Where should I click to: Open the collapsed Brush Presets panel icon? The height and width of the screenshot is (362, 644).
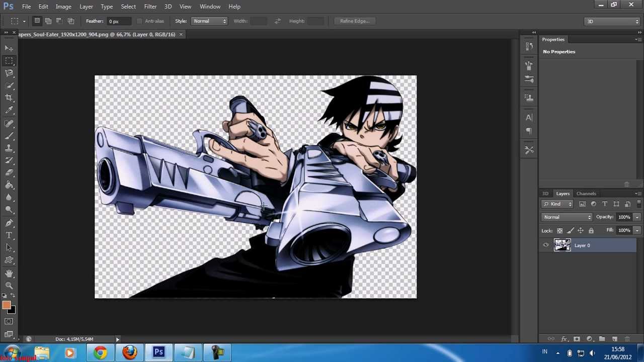[x=529, y=79]
